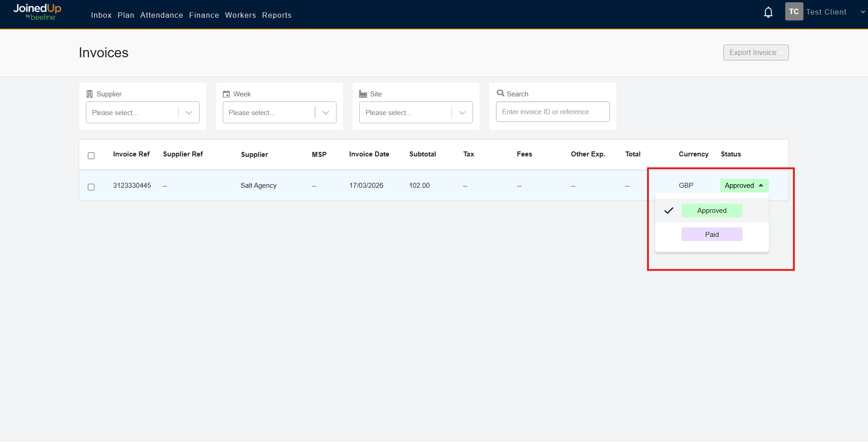The height and width of the screenshot is (442, 868).
Task: Select the green Approved status option
Action: pos(712,211)
